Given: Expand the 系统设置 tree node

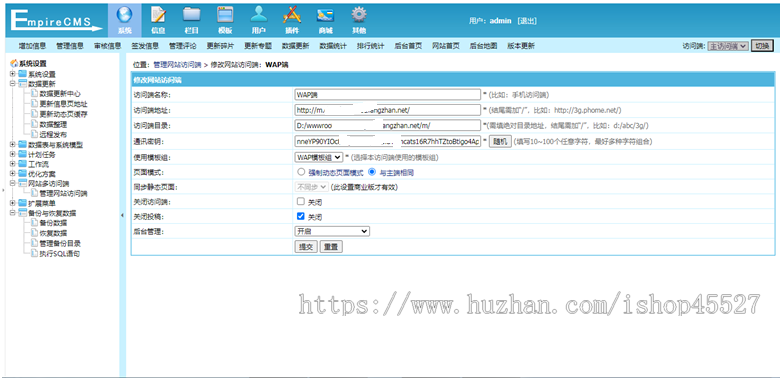Looking at the screenshot, I should 12,74.
